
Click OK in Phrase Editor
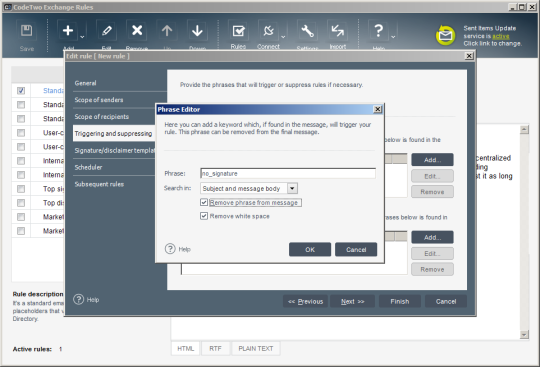[x=310, y=250]
